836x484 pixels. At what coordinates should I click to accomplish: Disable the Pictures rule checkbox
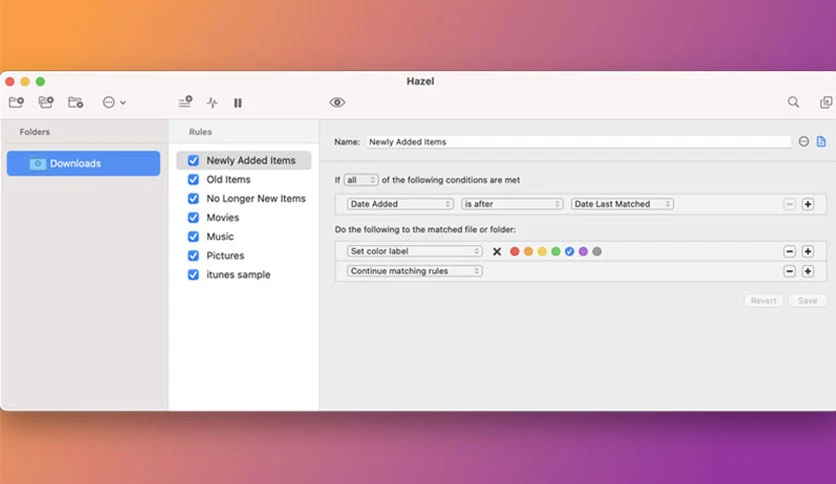coord(193,255)
